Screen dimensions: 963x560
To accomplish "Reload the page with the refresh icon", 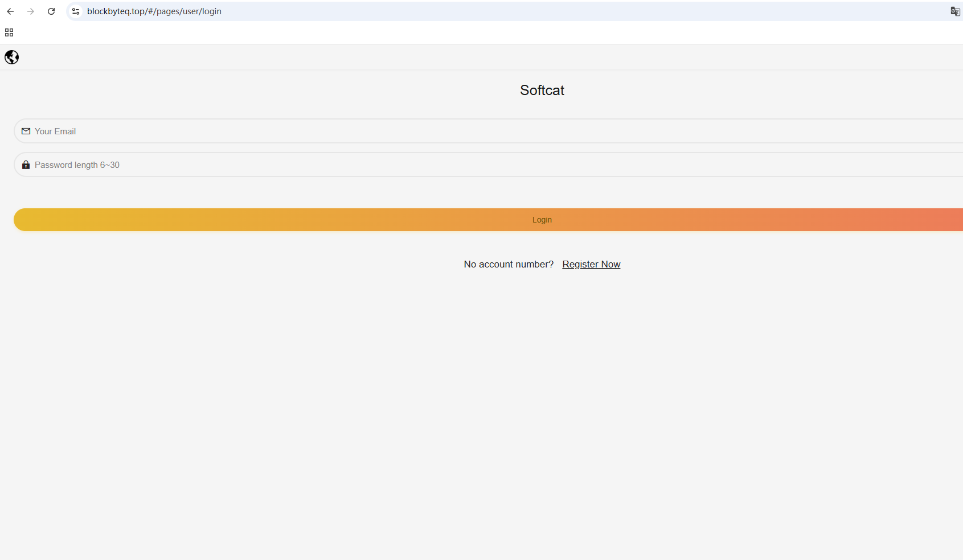I will click(51, 11).
